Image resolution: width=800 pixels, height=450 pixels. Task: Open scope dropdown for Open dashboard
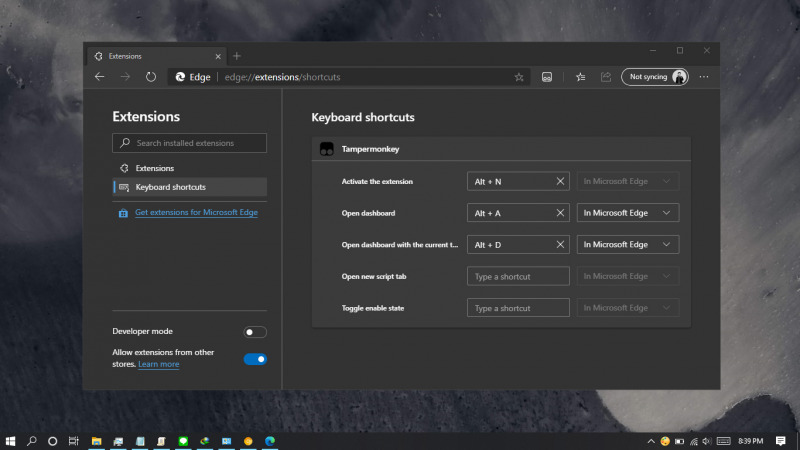[628, 213]
